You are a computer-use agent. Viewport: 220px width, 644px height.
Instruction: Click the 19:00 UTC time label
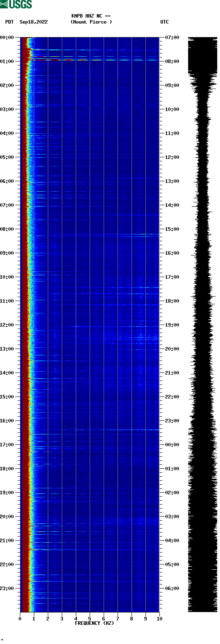coord(172,325)
